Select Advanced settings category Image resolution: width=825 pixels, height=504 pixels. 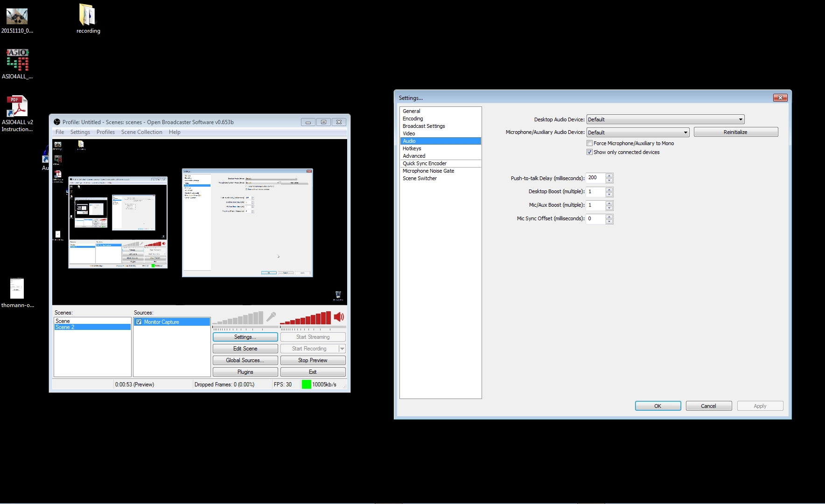click(x=440, y=156)
